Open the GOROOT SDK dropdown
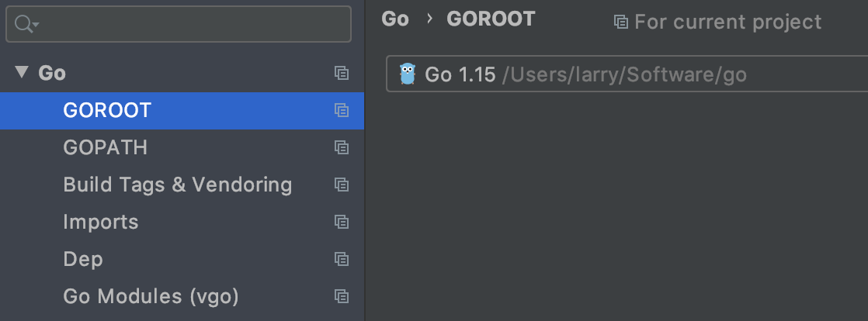868x321 pixels. [621, 74]
